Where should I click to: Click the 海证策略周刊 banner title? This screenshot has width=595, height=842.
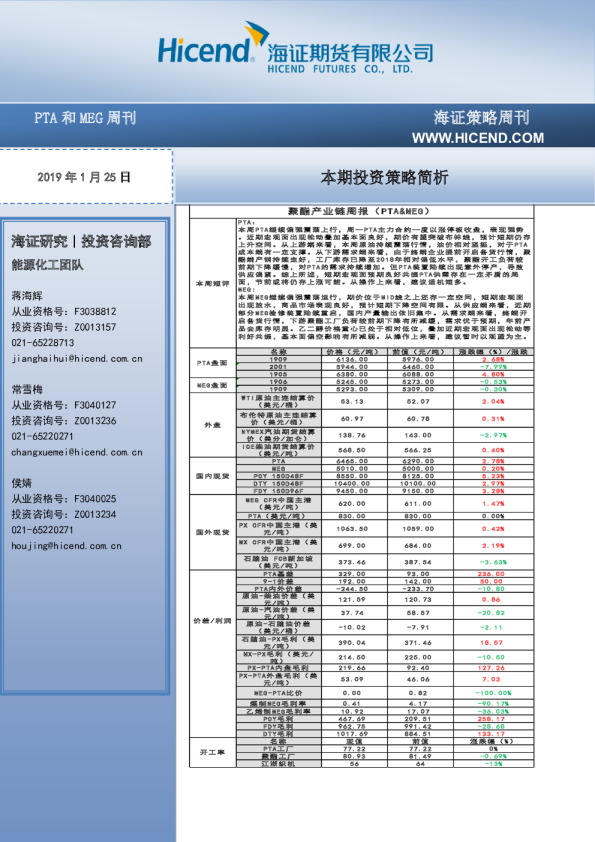click(x=482, y=117)
